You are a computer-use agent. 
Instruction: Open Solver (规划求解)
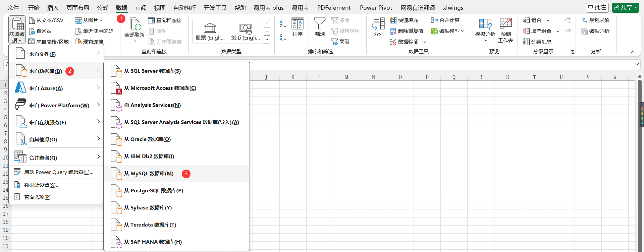coord(595,20)
